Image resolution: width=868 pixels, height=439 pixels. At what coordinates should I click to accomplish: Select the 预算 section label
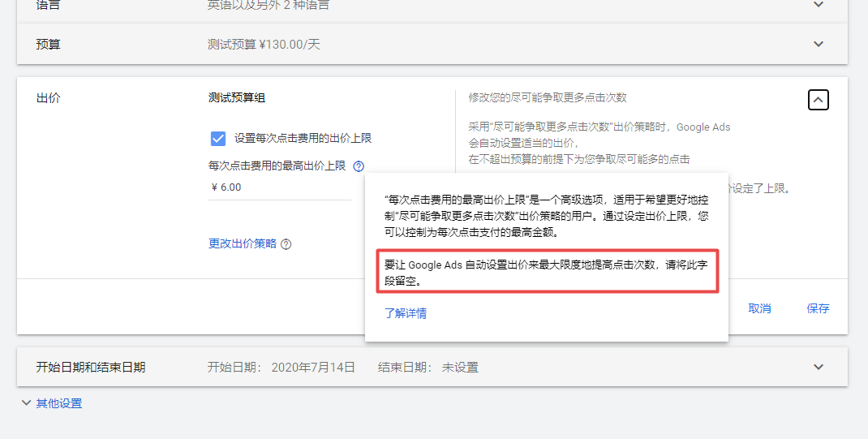(x=48, y=45)
